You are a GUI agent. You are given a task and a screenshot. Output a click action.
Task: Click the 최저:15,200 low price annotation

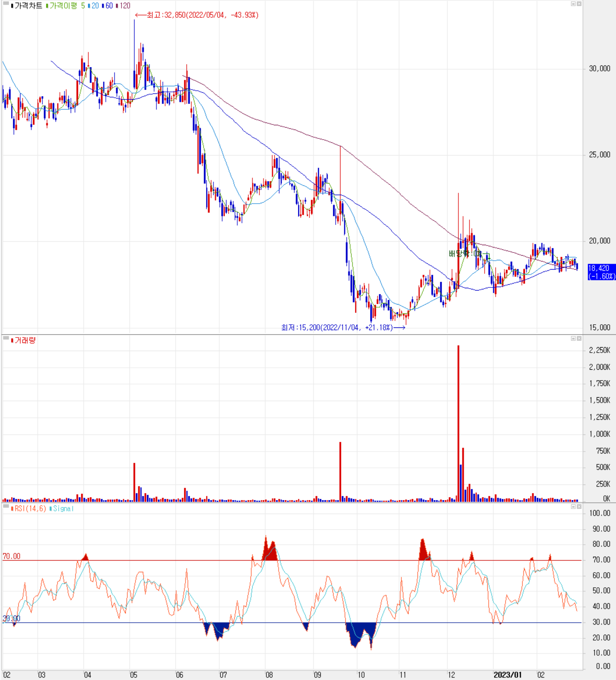(343, 328)
